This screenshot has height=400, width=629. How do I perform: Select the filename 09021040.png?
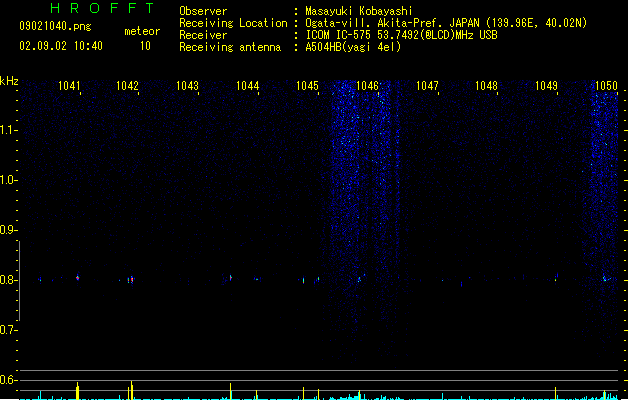click(x=55, y=26)
